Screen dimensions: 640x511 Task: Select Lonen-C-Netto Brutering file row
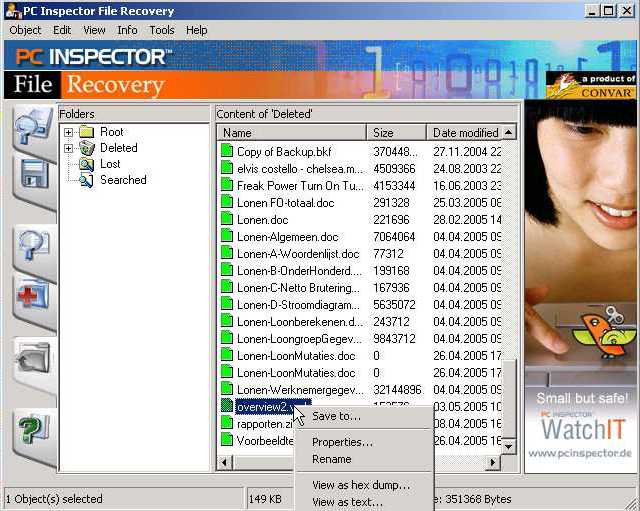coord(361,288)
